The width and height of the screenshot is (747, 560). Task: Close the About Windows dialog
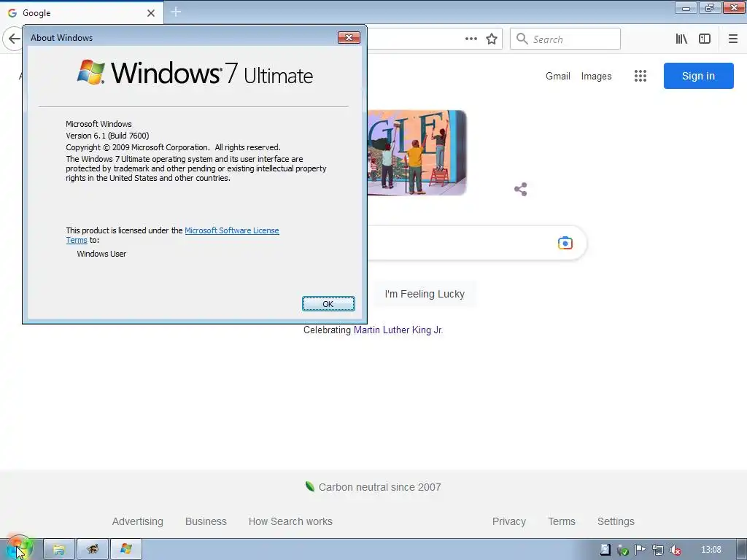pos(349,38)
